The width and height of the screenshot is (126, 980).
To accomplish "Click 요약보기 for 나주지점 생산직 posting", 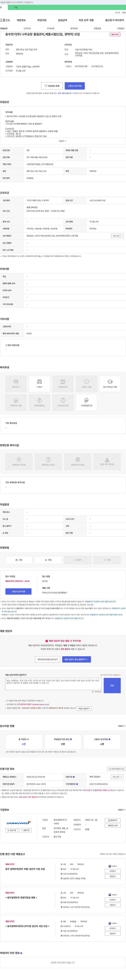I will point(113,928).
